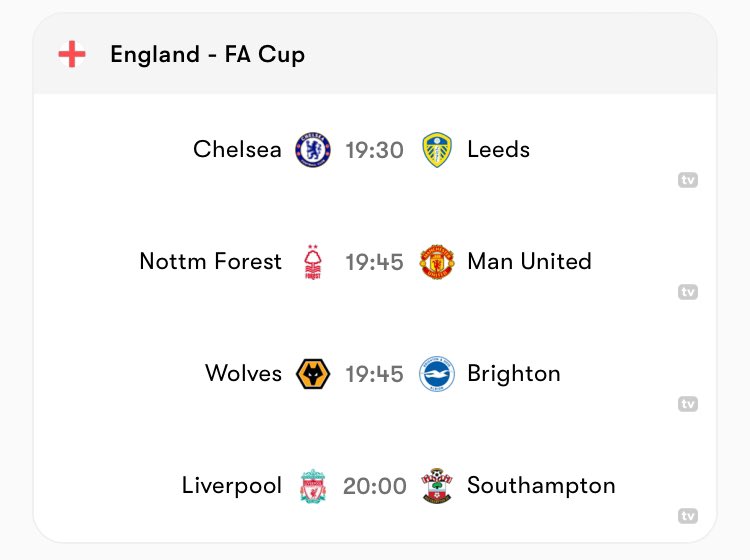Open the 20:00 Liverpool match kickoff time
This screenshot has width=750, height=560.
[375, 486]
